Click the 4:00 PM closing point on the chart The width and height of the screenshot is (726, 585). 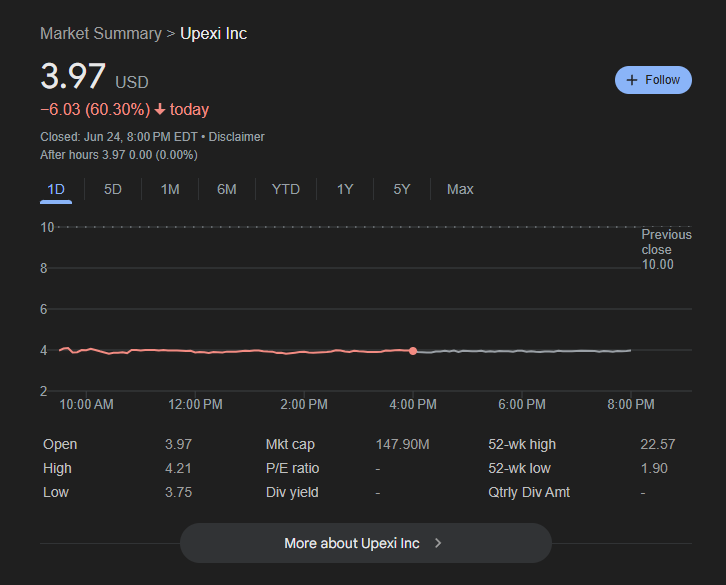pyautogui.click(x=413, y=351)
